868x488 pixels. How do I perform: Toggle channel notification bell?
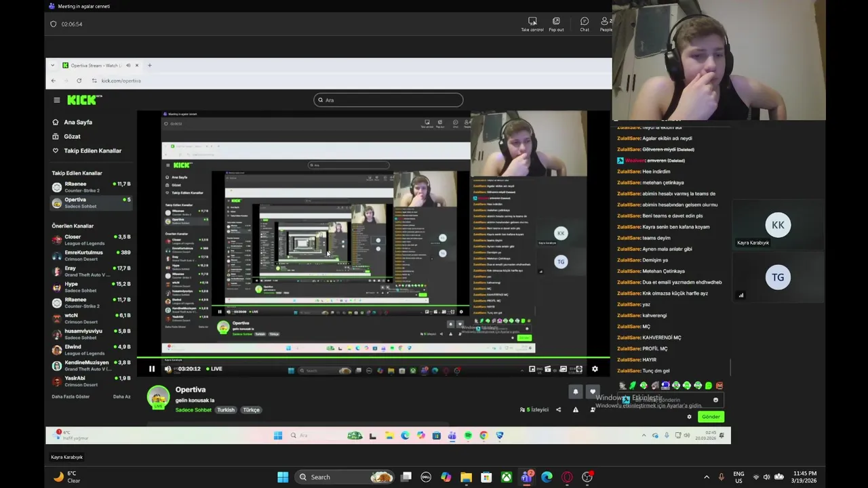click(x=576, y=392)
